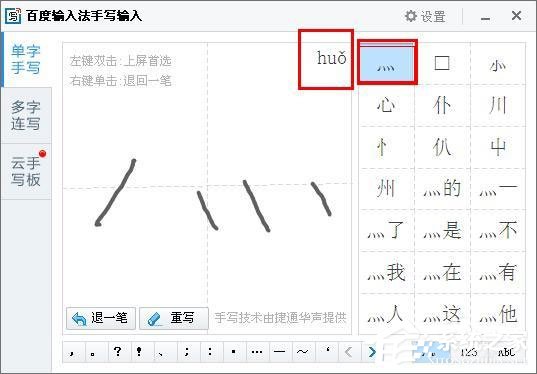Image resolution: width=537 pixels, height=374 pixels.
Task: Insert the comma punctuation key
Action: (x=73, y=352)
